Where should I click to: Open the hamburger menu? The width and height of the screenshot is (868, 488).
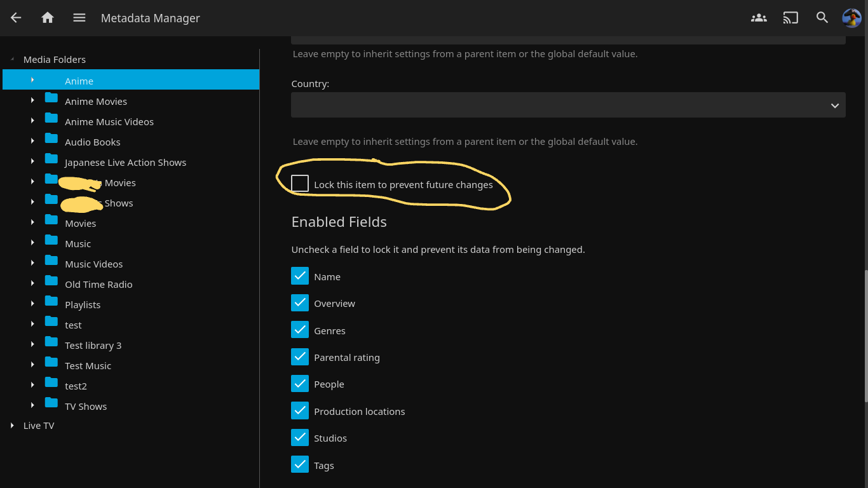click(x=79, y=18)
